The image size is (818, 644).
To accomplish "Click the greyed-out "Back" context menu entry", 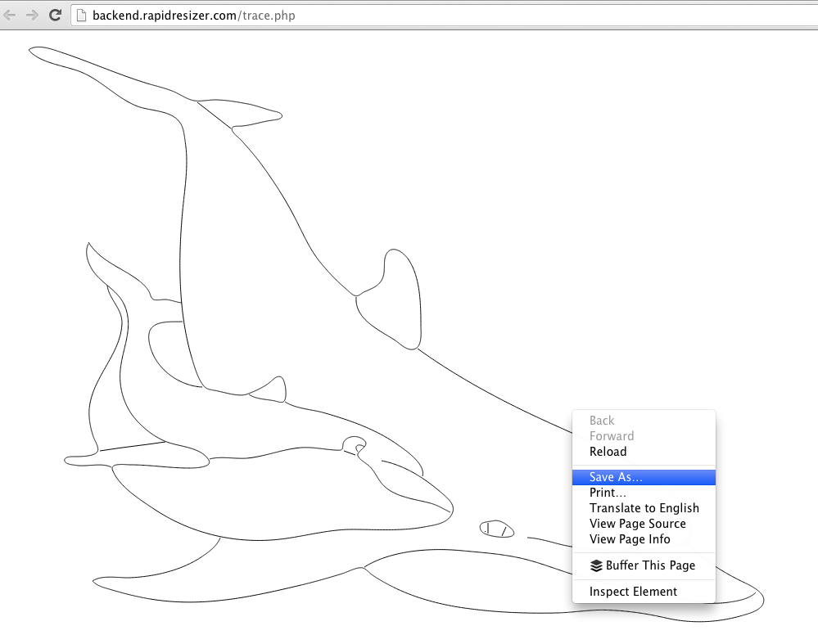I will pyautogui.click(x=601, y=421).
